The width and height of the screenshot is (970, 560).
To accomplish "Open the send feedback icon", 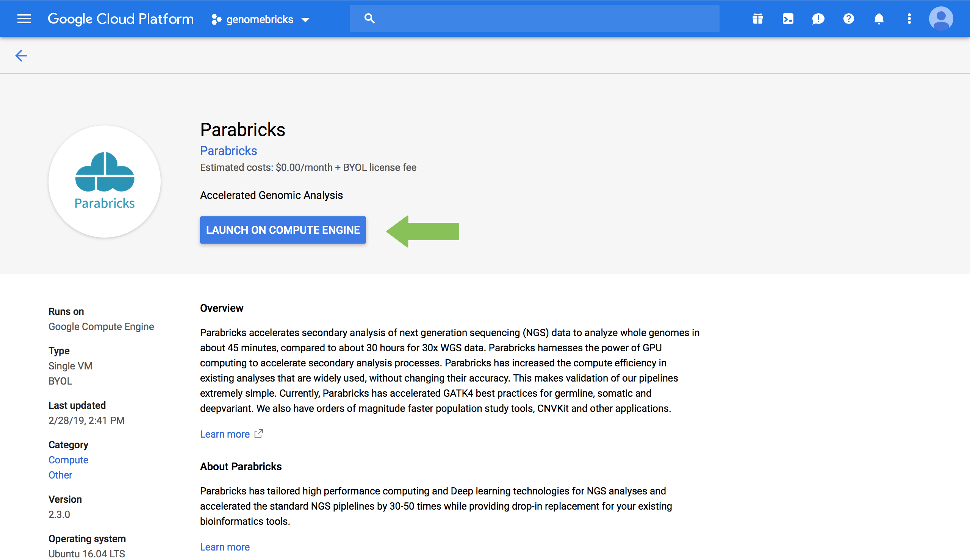I will pos(818,19).
